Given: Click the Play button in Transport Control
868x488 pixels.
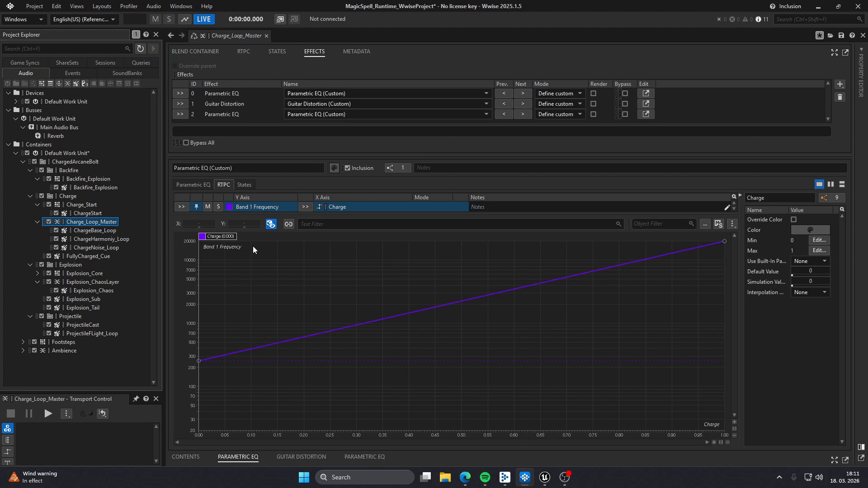Looking at the screenshot, I should pyautogui.click(x=48, y=413).
